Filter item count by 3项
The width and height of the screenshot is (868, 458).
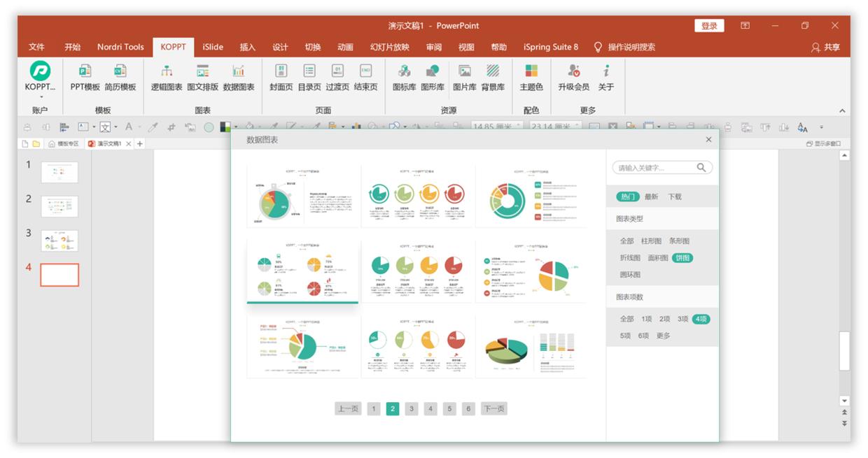[682, 318]
